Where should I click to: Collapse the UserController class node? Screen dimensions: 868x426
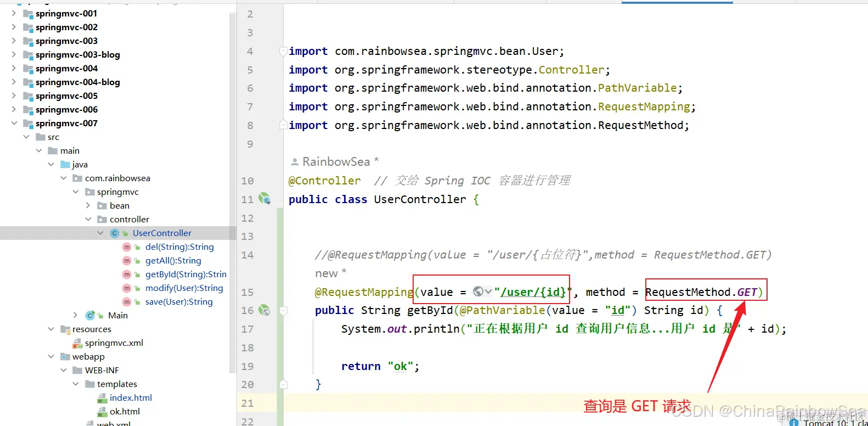coord(100,233)
